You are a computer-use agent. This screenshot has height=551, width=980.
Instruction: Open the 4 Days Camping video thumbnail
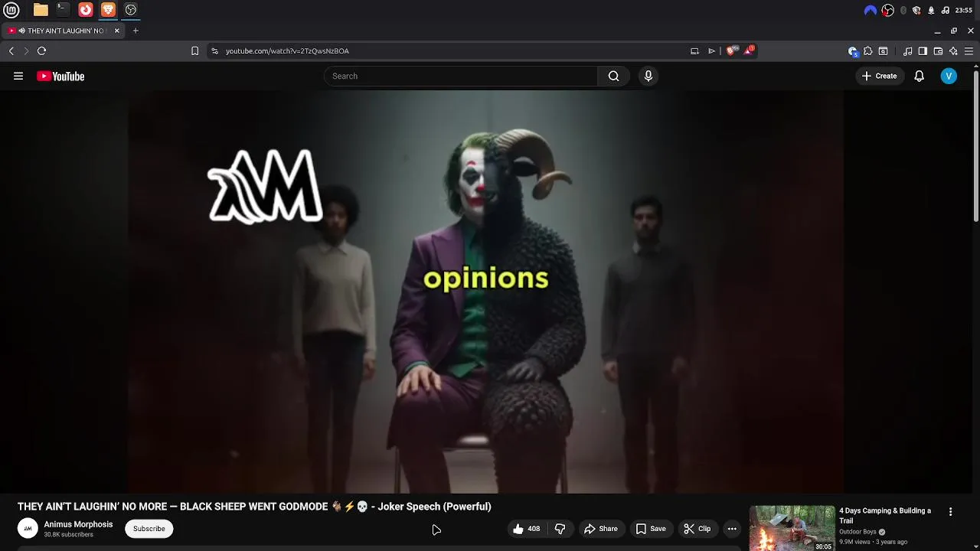click(792, 528)
